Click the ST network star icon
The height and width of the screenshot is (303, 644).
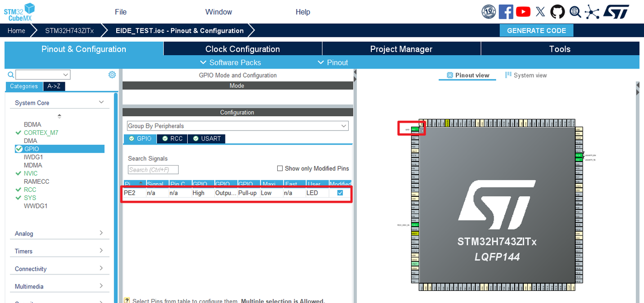click(592, 12)
